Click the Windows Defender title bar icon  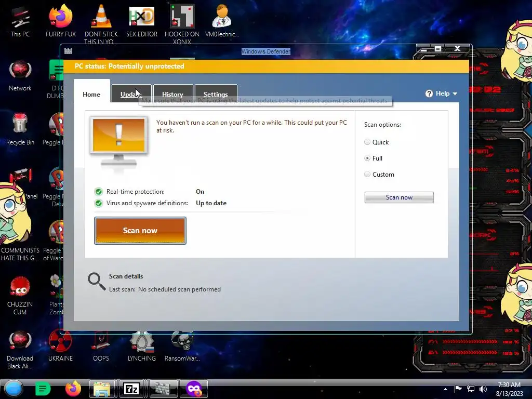pyautogui.click(x=68, y=51)
